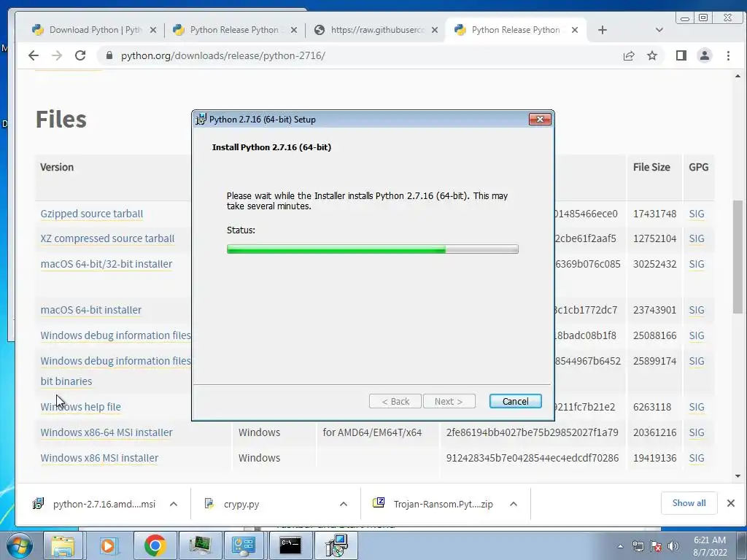Expand options for python-2.7.16 msi download
Image resolution: width=747 pixels, height=560 pixels.
coord(174,504)
